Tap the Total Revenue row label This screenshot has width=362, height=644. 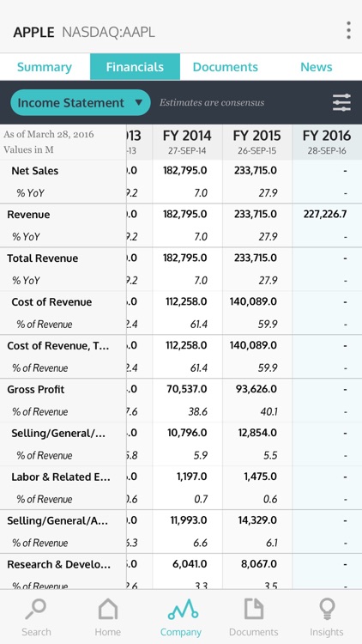point(42,258)
